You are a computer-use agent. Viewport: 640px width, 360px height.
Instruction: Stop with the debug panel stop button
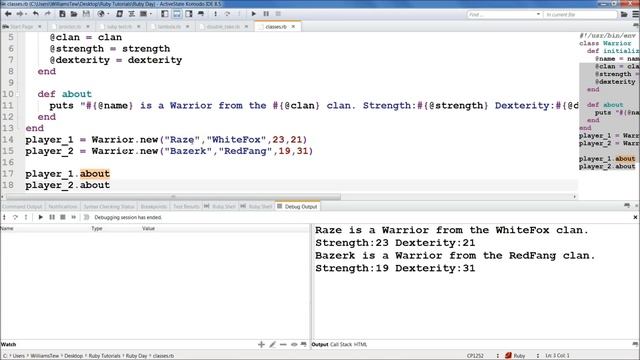point(63,218)
